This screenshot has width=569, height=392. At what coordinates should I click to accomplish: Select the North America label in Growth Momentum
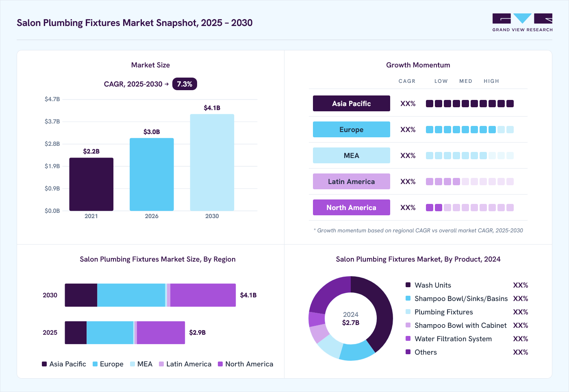(x=352, y=208)
